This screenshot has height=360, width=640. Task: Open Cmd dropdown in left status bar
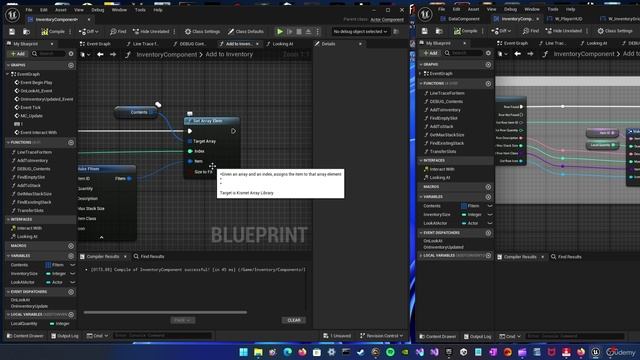pyautogui.click(x=97, y=336)
